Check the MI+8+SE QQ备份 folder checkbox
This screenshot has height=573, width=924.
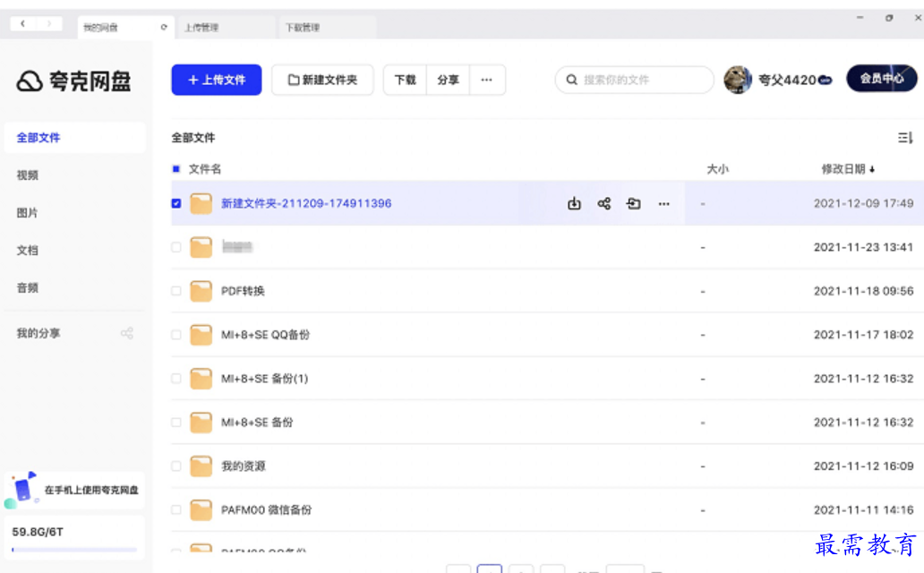coord(175,334)
